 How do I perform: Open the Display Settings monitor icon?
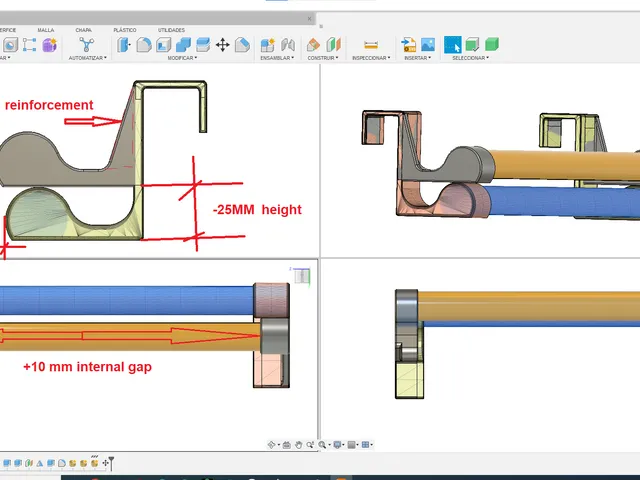[x=337, y=445]
